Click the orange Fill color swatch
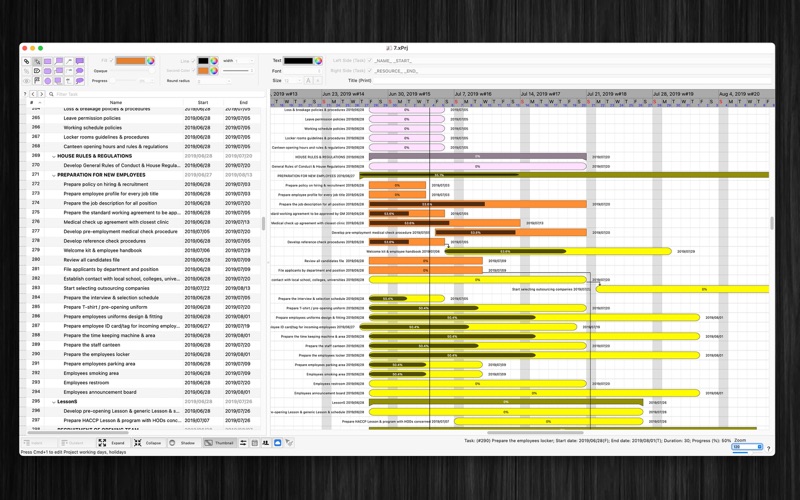The image size is (800, 500). click(x=131, y=61)
